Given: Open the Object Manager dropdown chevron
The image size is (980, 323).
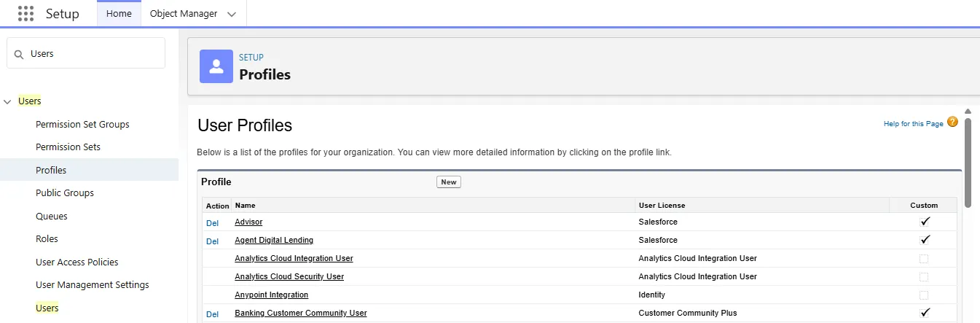Looking at the screenshot, I should pyautogui.click(x=232, y=14).
